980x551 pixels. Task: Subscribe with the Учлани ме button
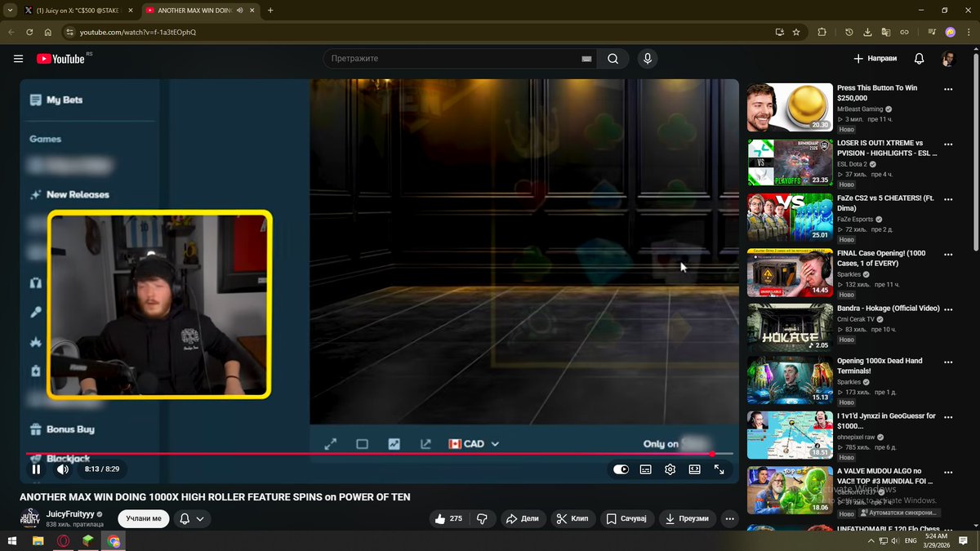pyautogui.click(x=144, y=518)
